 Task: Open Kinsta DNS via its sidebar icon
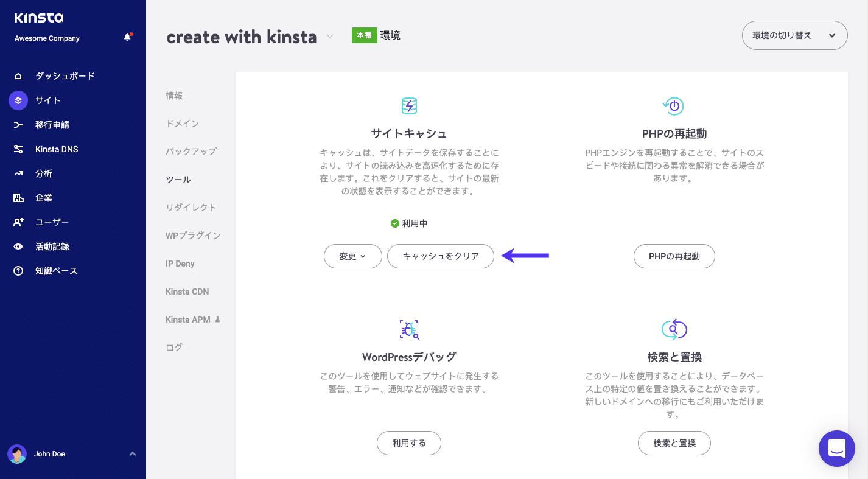pyautogui.click(x=17, y=149)
